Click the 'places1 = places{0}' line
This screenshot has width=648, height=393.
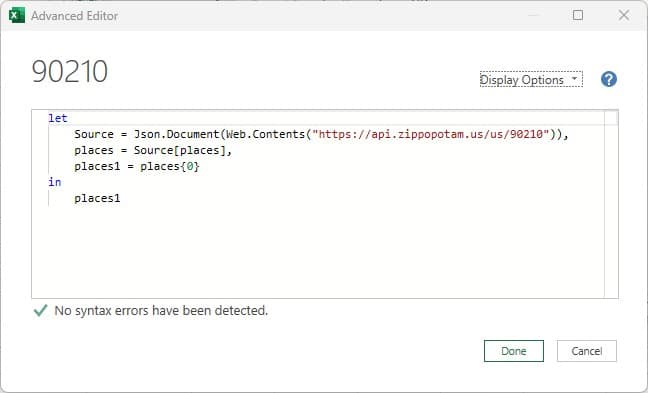point(137,167)
